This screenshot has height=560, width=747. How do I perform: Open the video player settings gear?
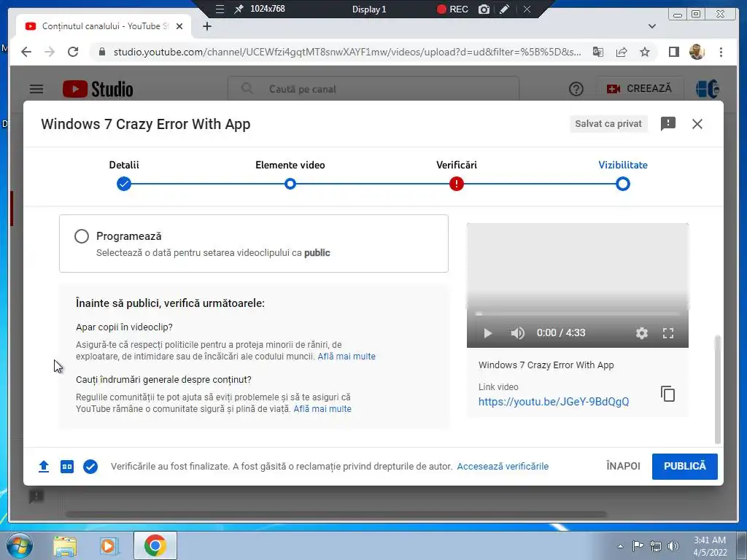point(642,332)
